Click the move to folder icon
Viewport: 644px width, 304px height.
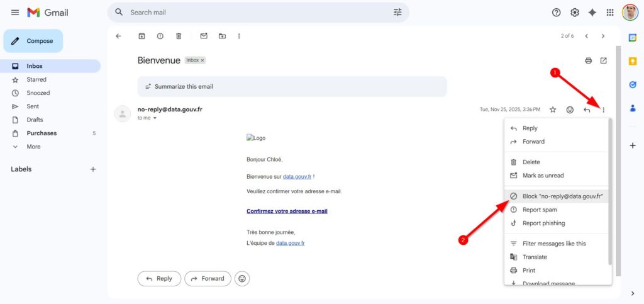click(x=222, y=36)
